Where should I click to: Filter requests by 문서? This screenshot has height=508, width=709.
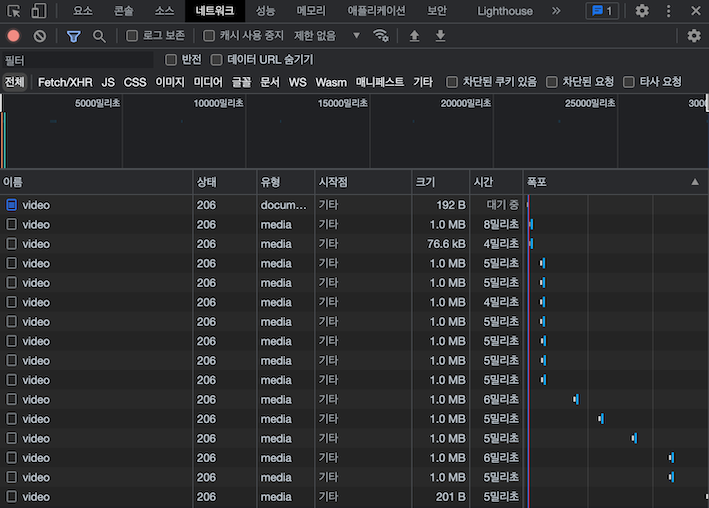point(270,82)
